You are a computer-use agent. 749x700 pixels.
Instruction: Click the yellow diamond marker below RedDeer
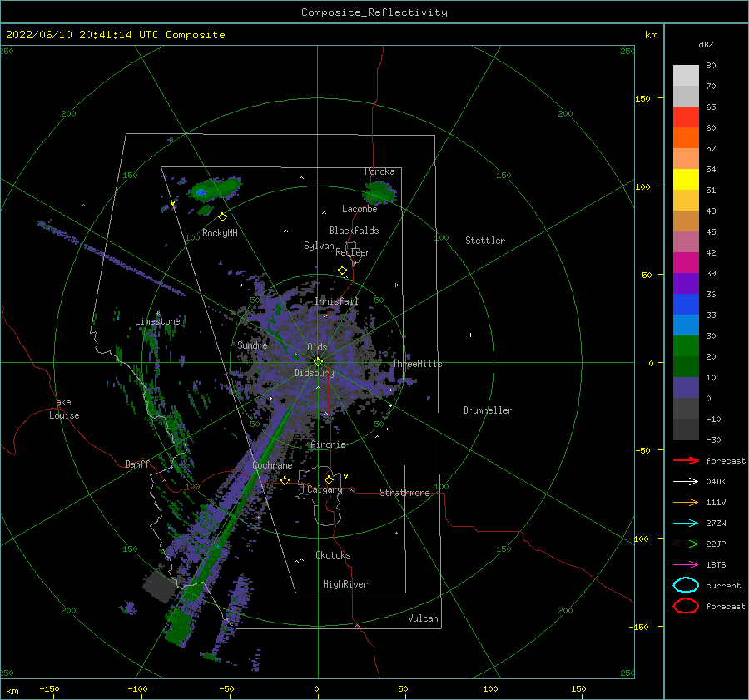pos(342,271)
